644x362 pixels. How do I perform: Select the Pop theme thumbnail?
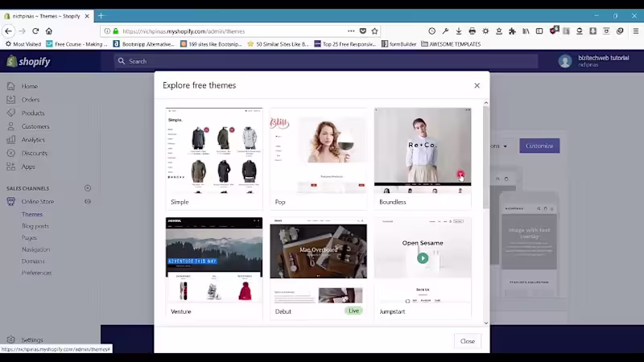pos(318,150)
